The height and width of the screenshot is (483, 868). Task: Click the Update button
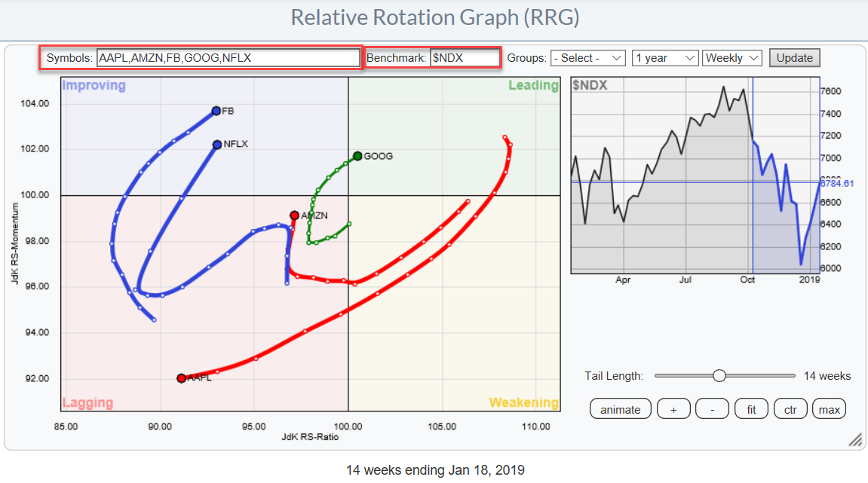tap(794, 58)
